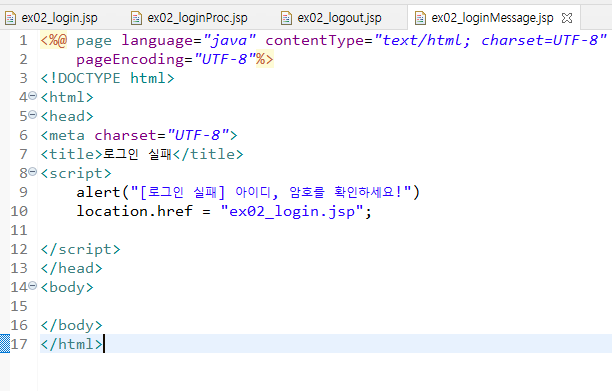Click the closing </html> tag on line 17

(x=71, y=344)
